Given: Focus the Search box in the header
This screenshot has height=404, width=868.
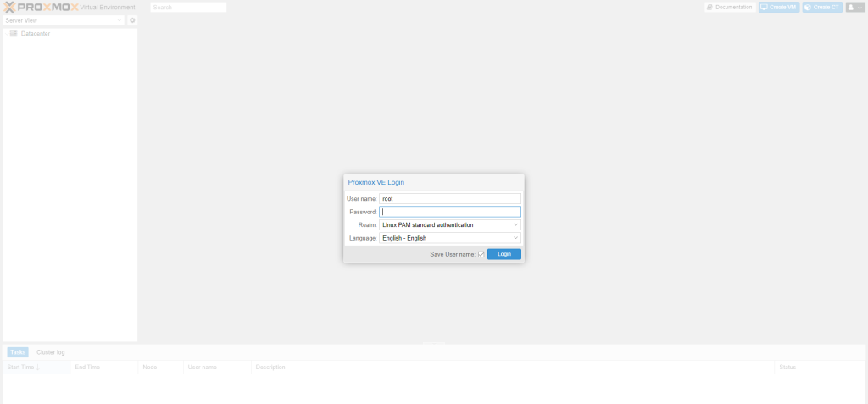Looking at the screenshot, I should click(x=188, y=8).
